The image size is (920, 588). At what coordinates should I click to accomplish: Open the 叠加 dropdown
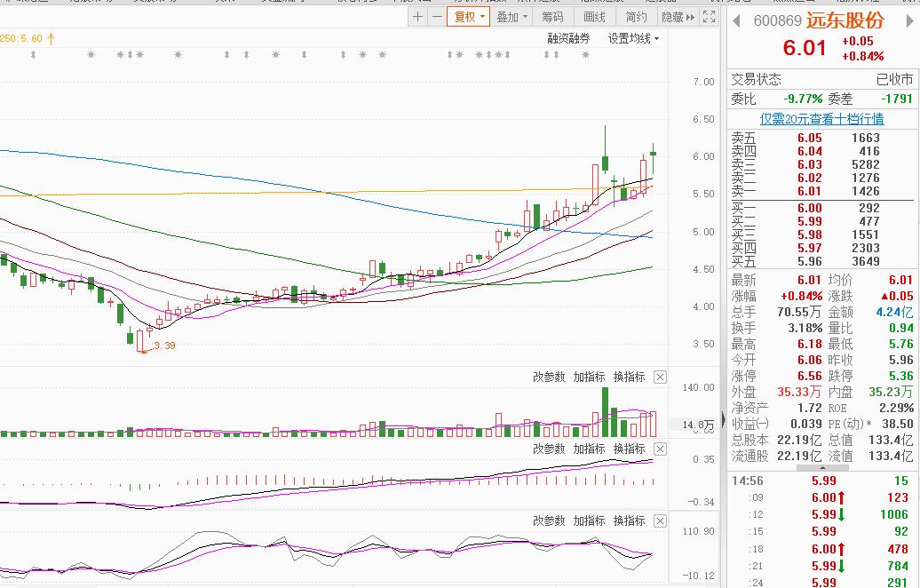pyautogui.click(x=512, y=17)
